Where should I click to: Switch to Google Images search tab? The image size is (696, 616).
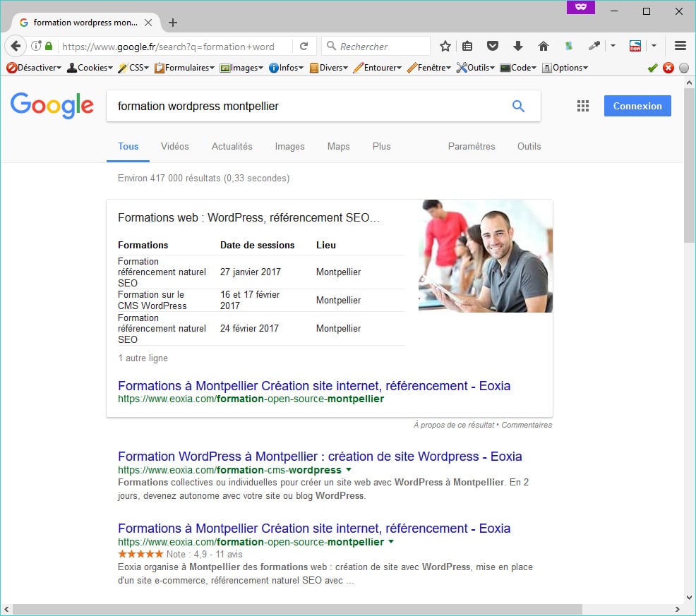click(289, 147)
